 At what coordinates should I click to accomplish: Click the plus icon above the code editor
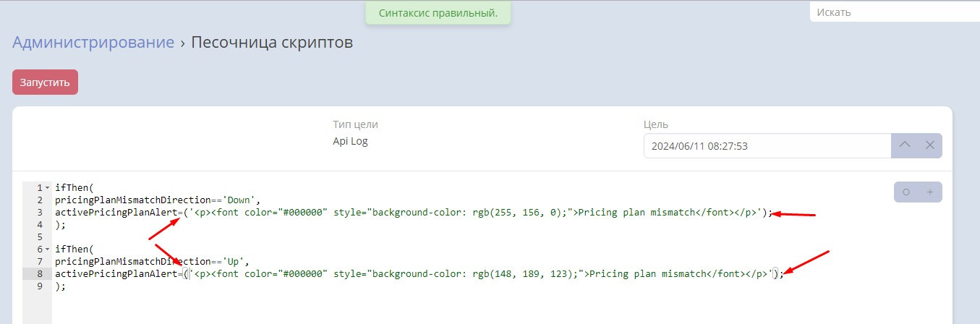pyautogui.click(x=930, y=192)
